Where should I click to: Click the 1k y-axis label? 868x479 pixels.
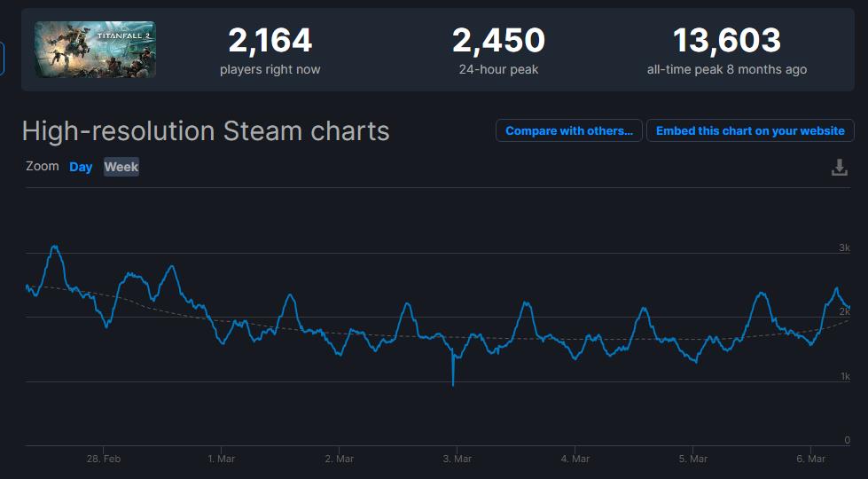coord(845,377)
